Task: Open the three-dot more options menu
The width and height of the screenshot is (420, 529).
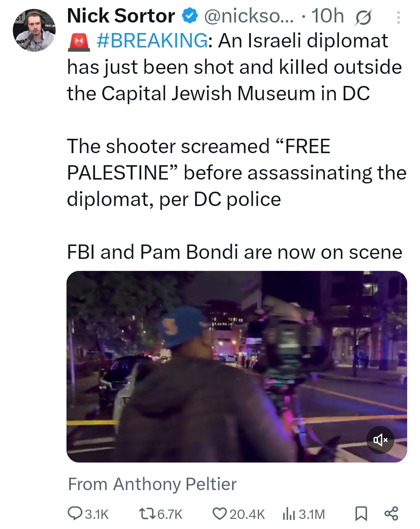Action: click(397, 17)
